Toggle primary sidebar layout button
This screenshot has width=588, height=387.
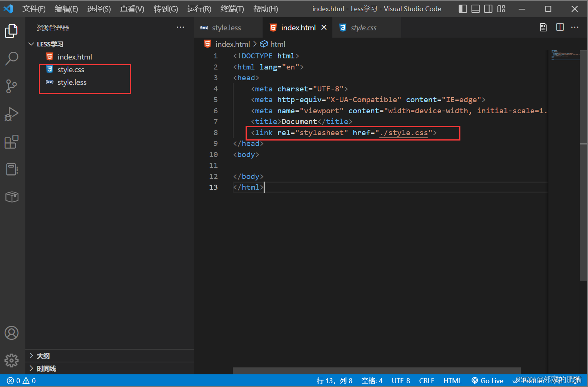click(463, 9)
